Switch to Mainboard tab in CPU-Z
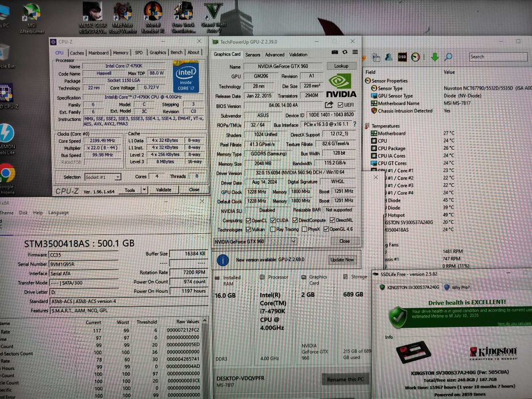Screen dimensions: 532x399 click(99, 53)
